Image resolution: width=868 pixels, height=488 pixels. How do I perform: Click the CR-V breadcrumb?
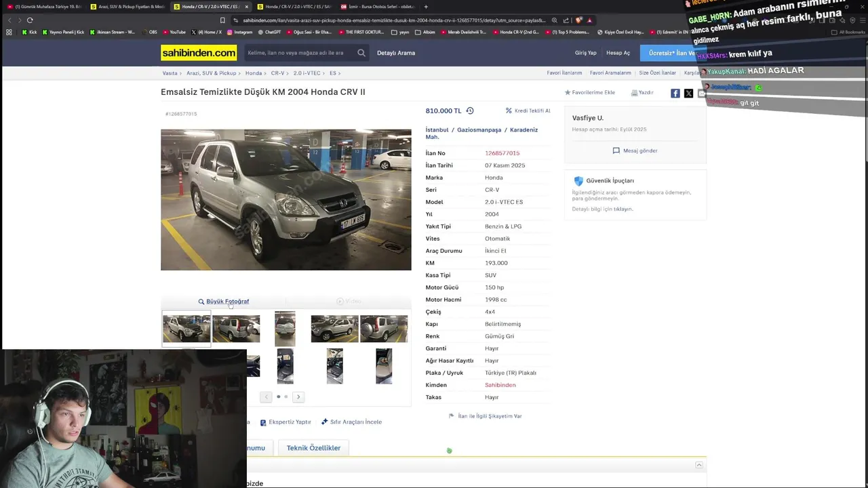tap(277, 73)
